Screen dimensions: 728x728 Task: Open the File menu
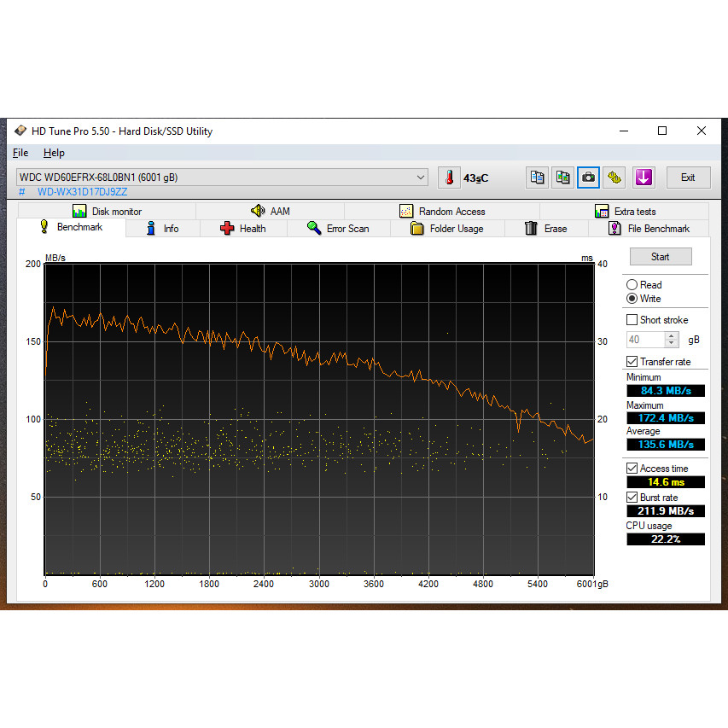20,153
